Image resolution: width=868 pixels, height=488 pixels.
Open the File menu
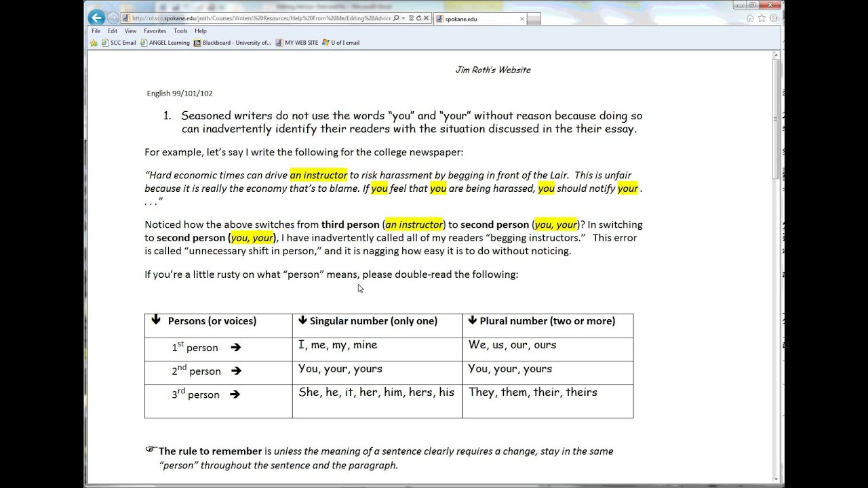(96, 30)
